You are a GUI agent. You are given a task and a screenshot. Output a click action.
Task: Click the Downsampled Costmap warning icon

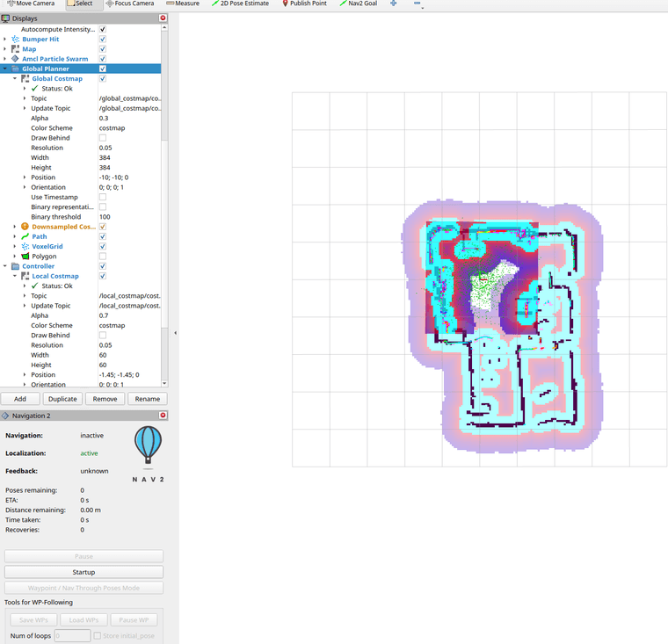(x=25, y=227)
